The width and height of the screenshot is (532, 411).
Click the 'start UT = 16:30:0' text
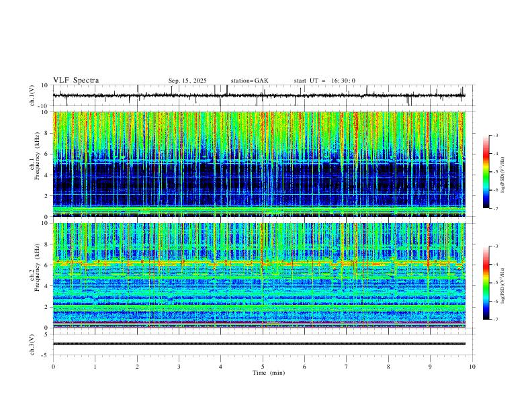coord(324,81)
